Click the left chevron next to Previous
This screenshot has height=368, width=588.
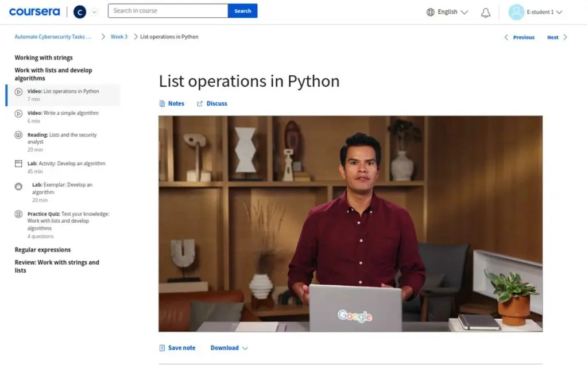506,37
